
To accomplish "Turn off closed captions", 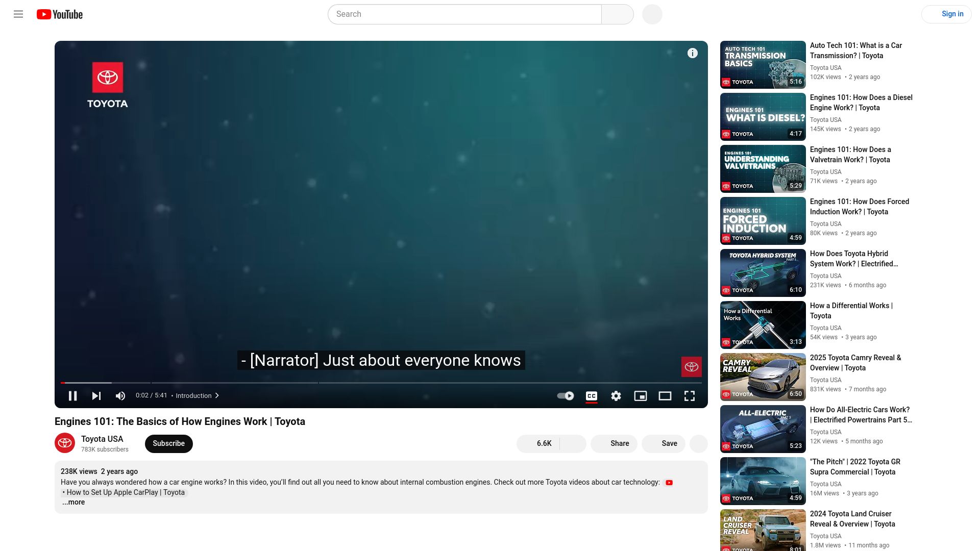I will click(592, 396).
